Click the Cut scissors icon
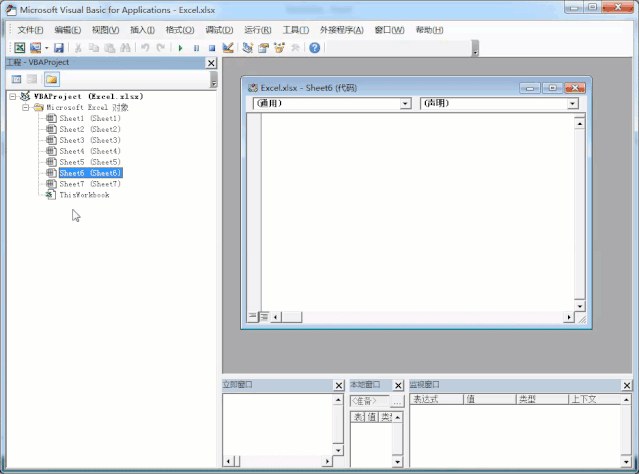Viewport: 639px width, 474px height. 78,48
